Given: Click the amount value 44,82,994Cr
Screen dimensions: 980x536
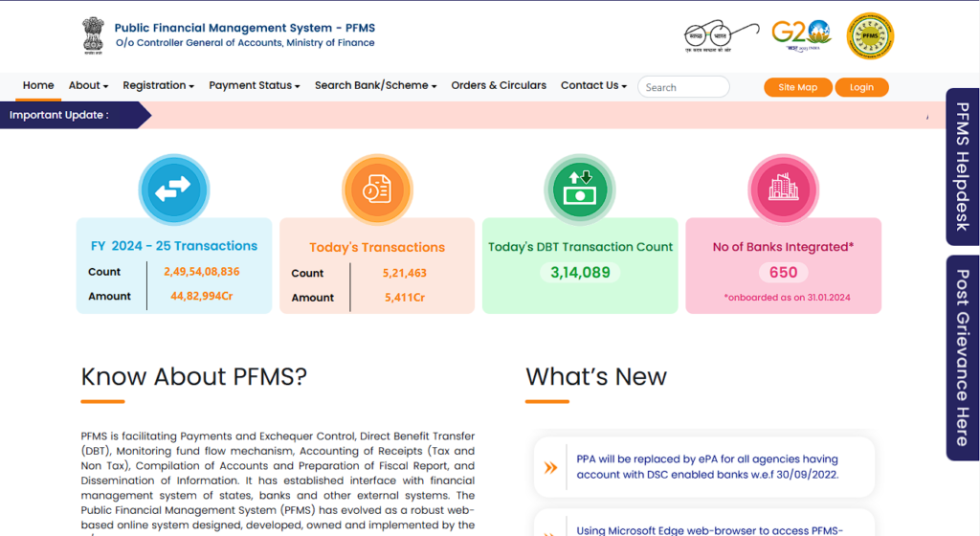Looking at the screenshot, I should click(201, 296).
